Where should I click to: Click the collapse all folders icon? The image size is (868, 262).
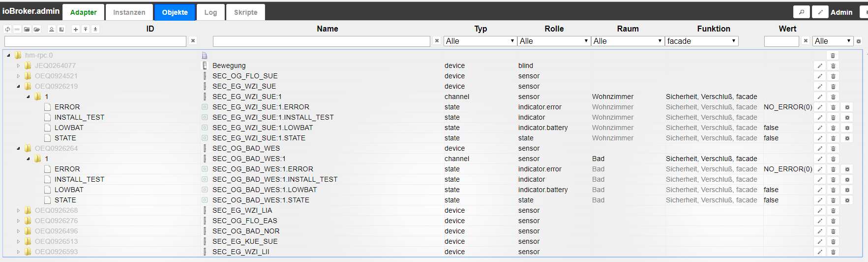coord(27,30)
